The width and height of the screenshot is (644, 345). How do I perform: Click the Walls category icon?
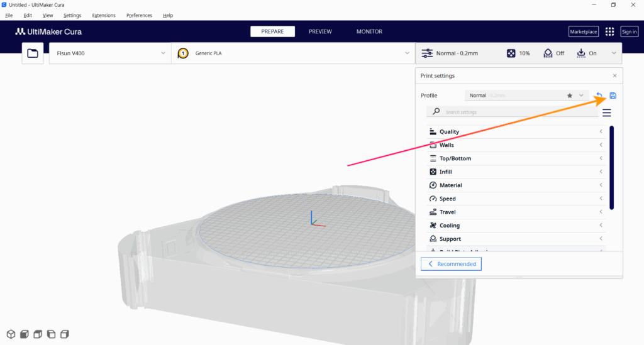[433, 145]
